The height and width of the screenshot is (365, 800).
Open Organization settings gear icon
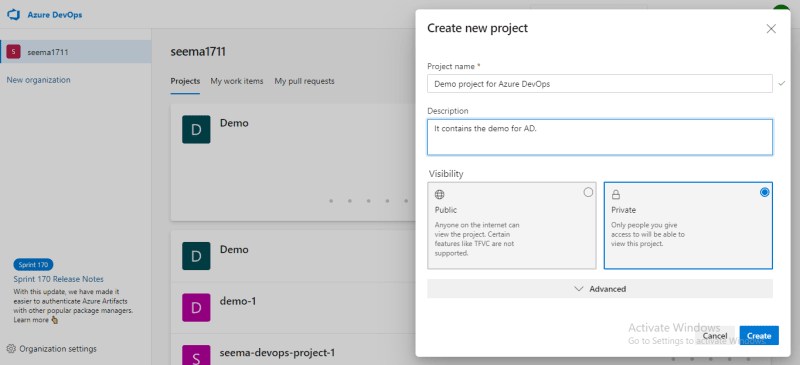click(x=11, y=349)
